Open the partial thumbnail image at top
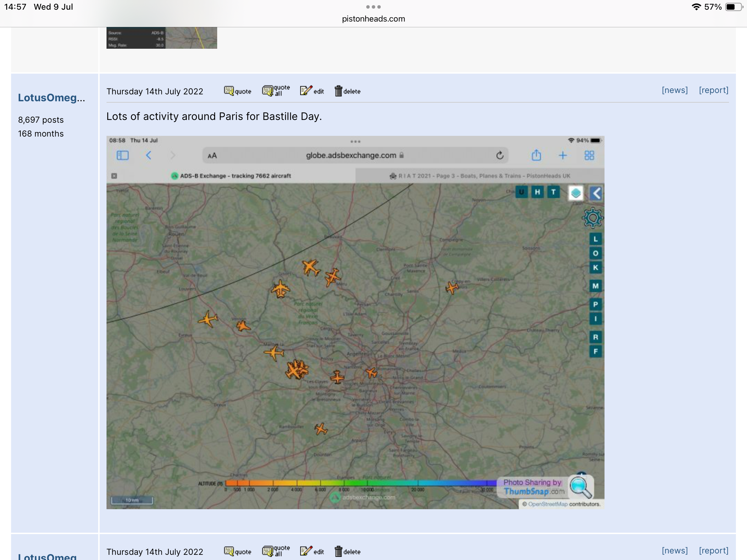 [x=162, y=38]
